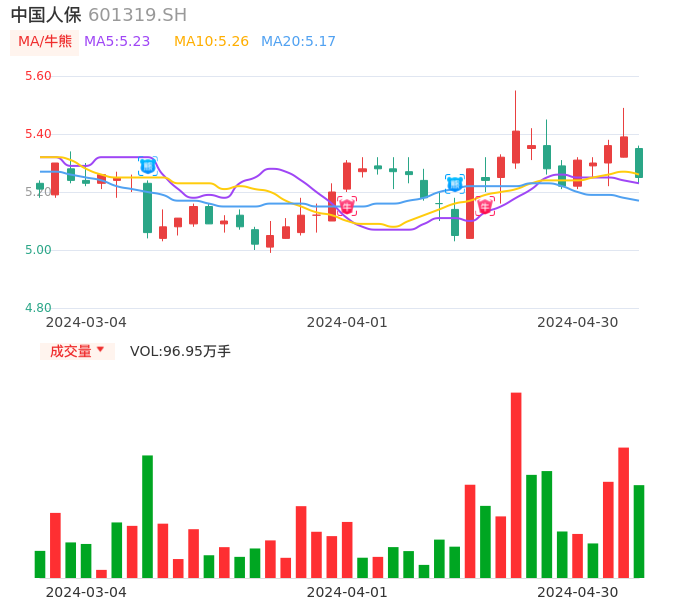Screen dimensions: 686x606
Task: Toggle the MA5 line indicator
Action: coord(117,42)
